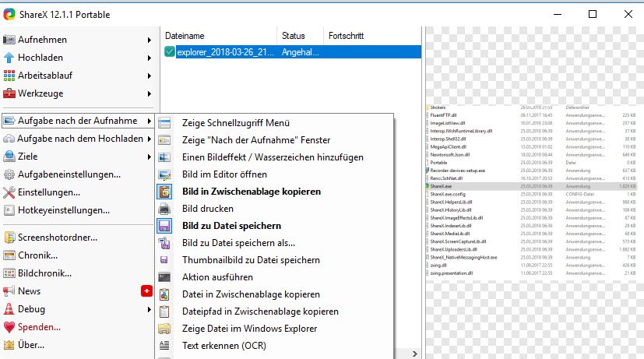This screenshot has height=359, width=644.
Task: Click the Einstellungen wrench icon
Action: coord(9,192)
